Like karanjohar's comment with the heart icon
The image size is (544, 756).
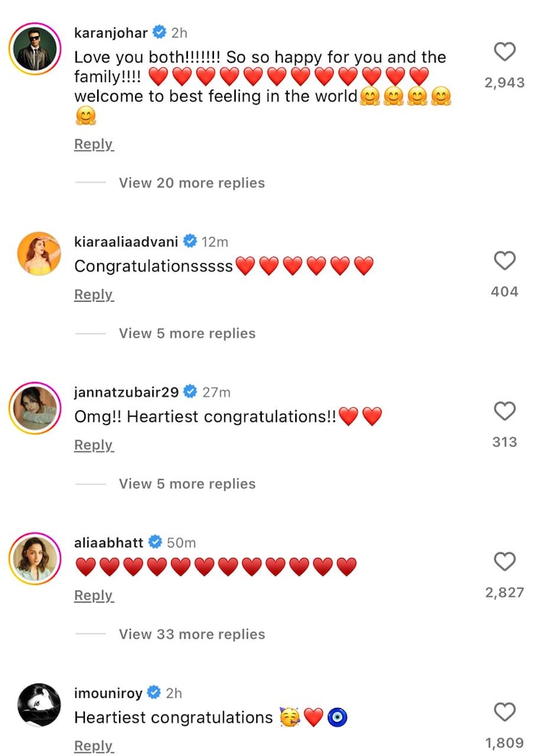pos(505,52)
